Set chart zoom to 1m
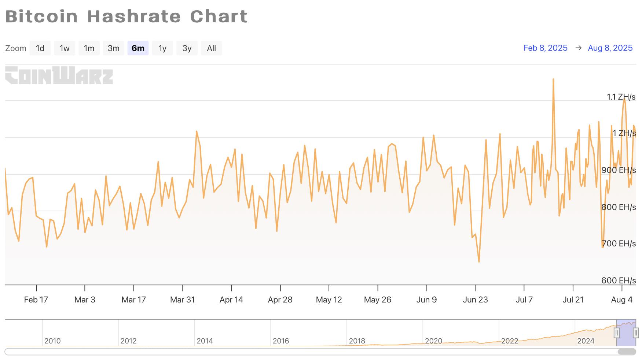642x364 pixels. point(89,48)
